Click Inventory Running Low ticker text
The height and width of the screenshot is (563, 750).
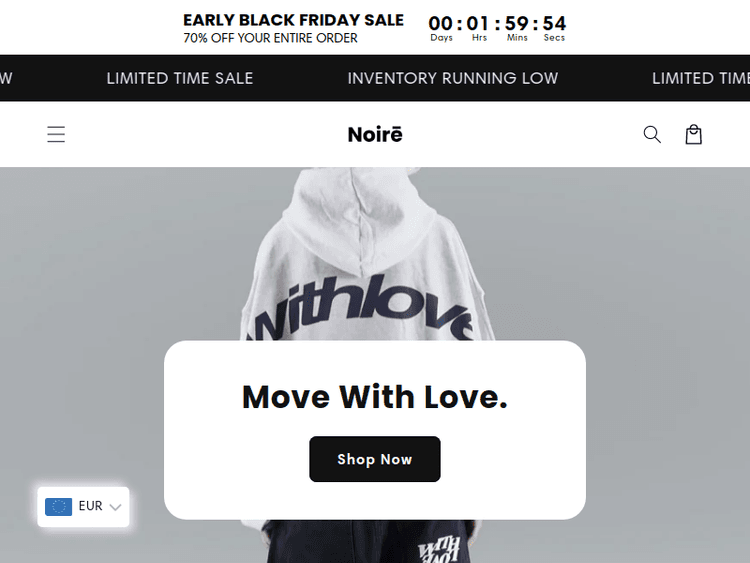tap(453, 78)
